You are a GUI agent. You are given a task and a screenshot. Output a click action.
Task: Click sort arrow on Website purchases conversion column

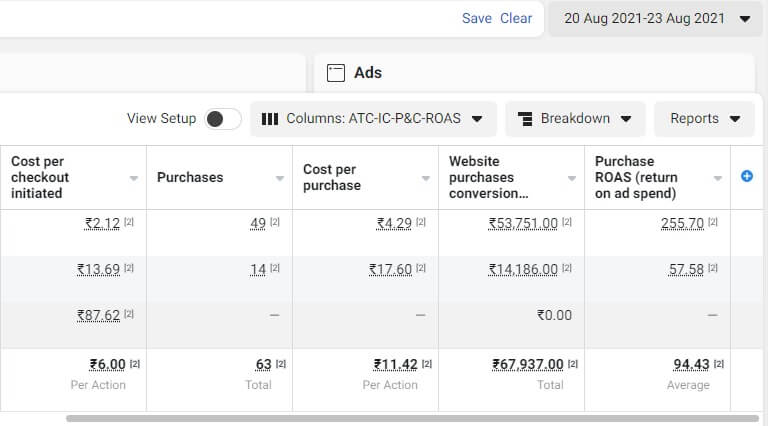tap(573, 178)
